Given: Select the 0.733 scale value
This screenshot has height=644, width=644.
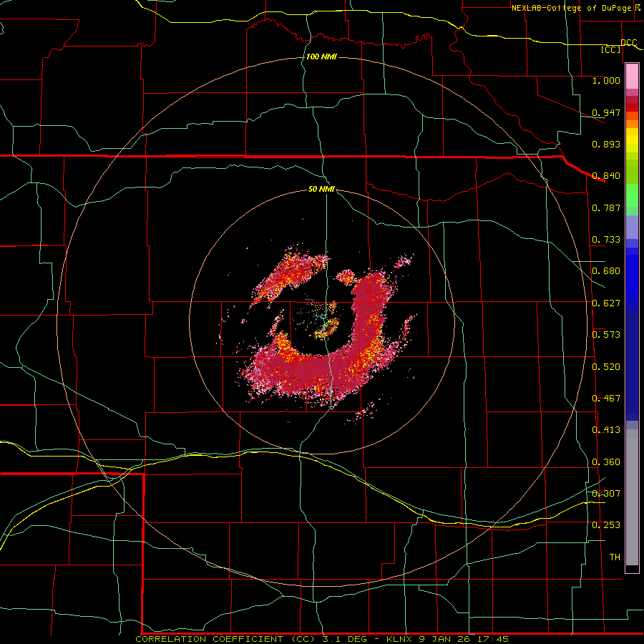Looking at the screenshot, I should [x=606, y=240].
